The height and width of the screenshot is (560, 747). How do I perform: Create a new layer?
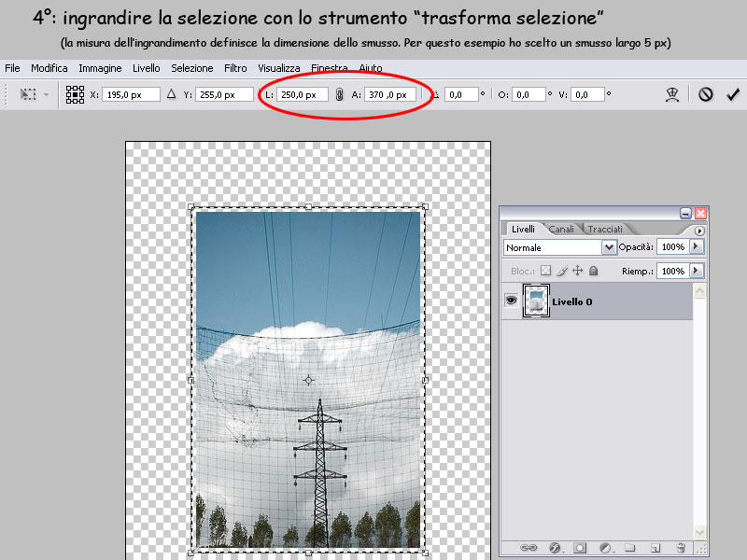point(654,546)
